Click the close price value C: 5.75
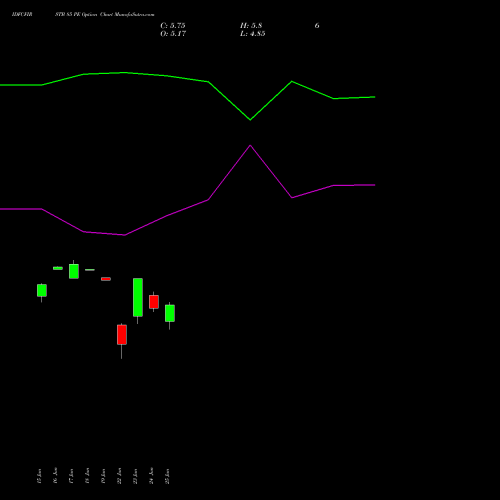Viewport: 500px width, 500px height. click(x=173, y=26)
